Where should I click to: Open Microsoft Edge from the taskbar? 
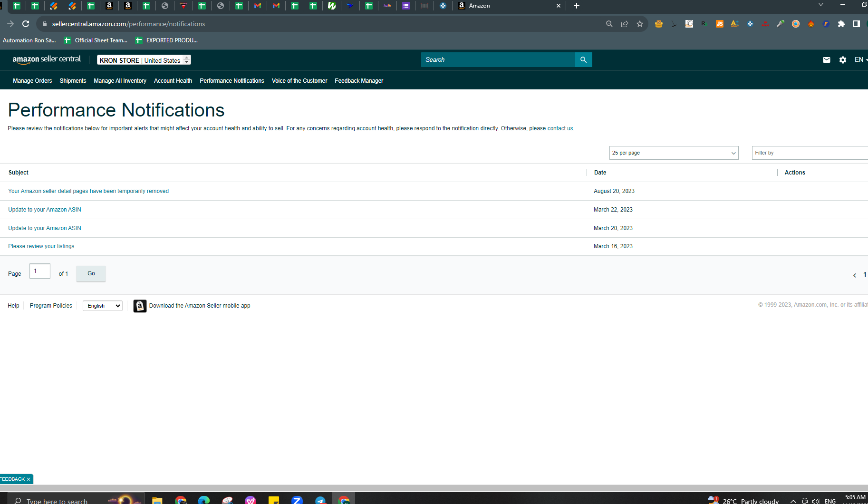[204, 500]
